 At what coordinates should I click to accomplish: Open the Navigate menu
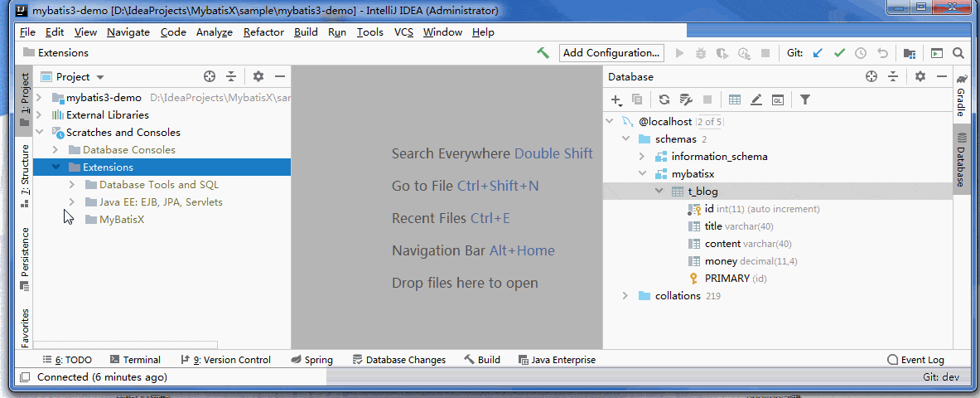128,32
